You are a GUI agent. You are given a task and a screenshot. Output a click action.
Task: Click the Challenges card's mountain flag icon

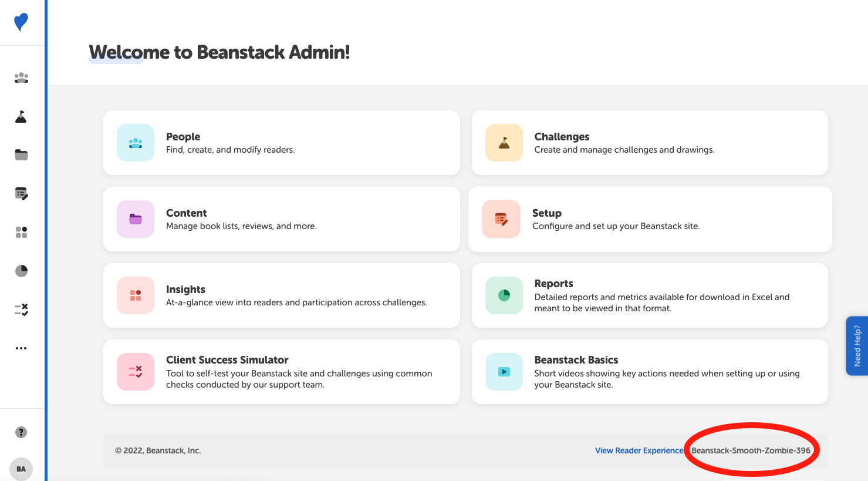[504, 143]
